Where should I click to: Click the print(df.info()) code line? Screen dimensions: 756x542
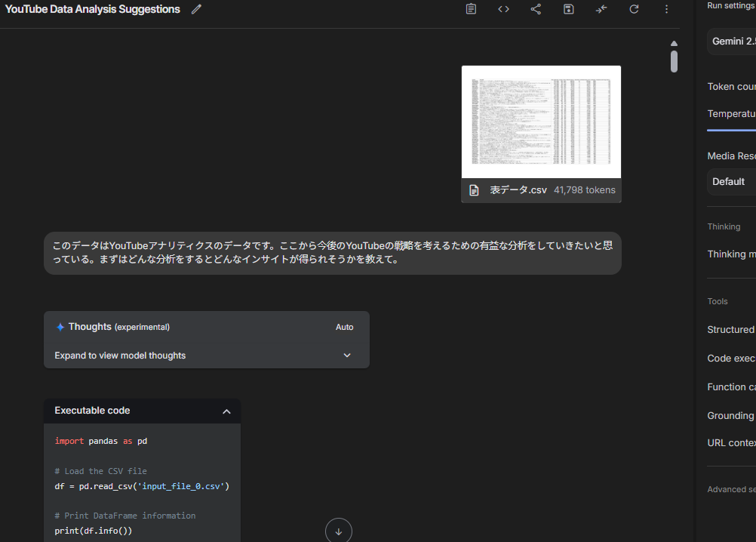coord(93,531)
